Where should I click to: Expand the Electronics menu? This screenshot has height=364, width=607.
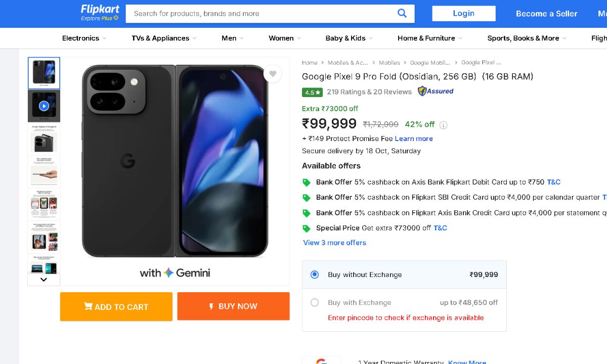click(x=84, y=38)
